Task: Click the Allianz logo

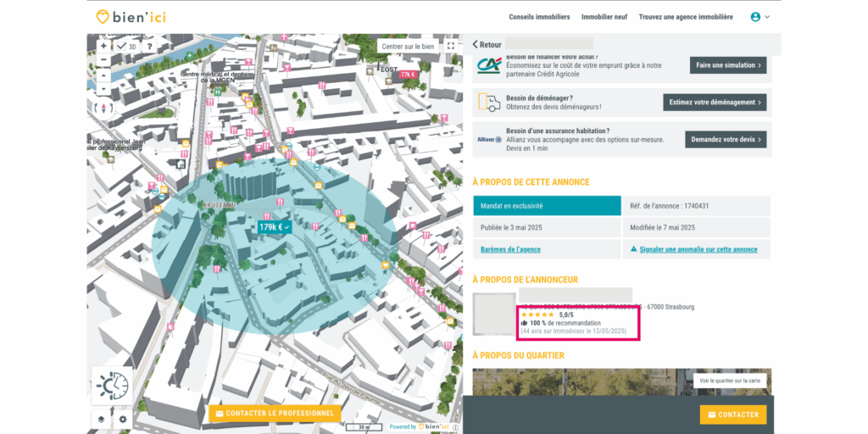Action: (489, 140)
